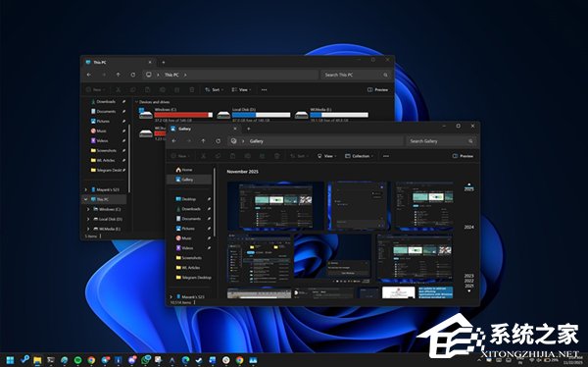This screenshot has height=367, width=588.
Task: Open Downloads in the Gallery window sidebar
Action: [x=188, y=209]
